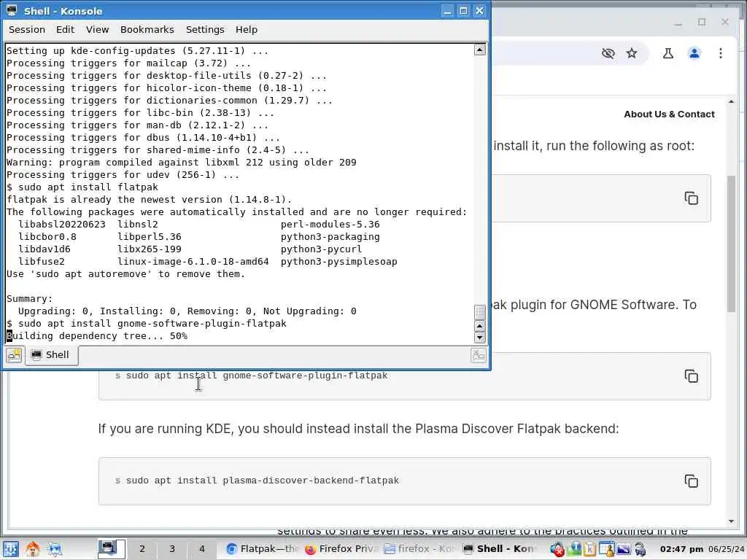Viewport: 747px width, 560px height.
Task: Copy the gnome-software-plugin-flatpak command
Action: click(x=692, y=376)
